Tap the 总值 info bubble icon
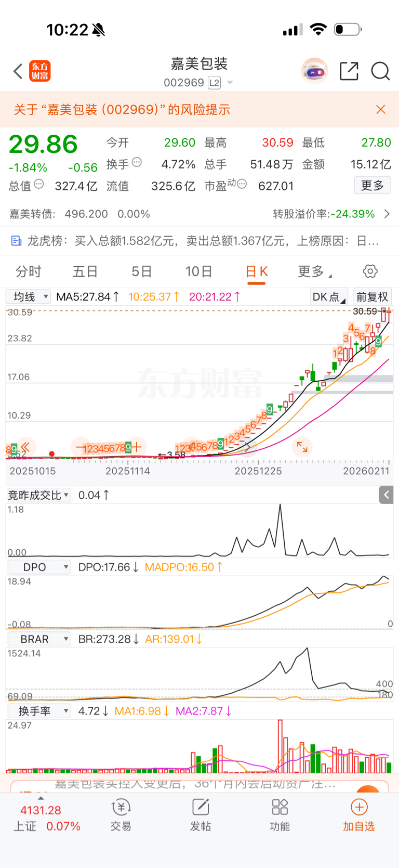 pos(39,184)
